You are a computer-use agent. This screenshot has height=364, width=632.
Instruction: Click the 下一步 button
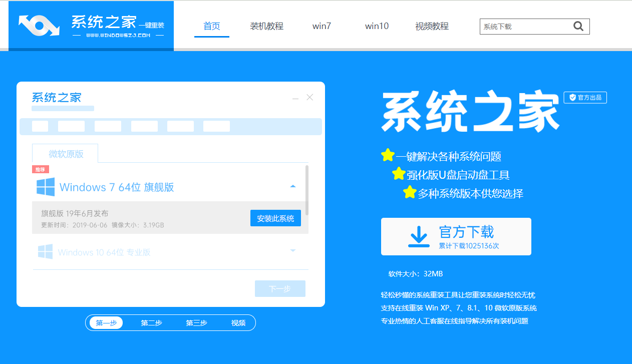(x=280, y=288)
